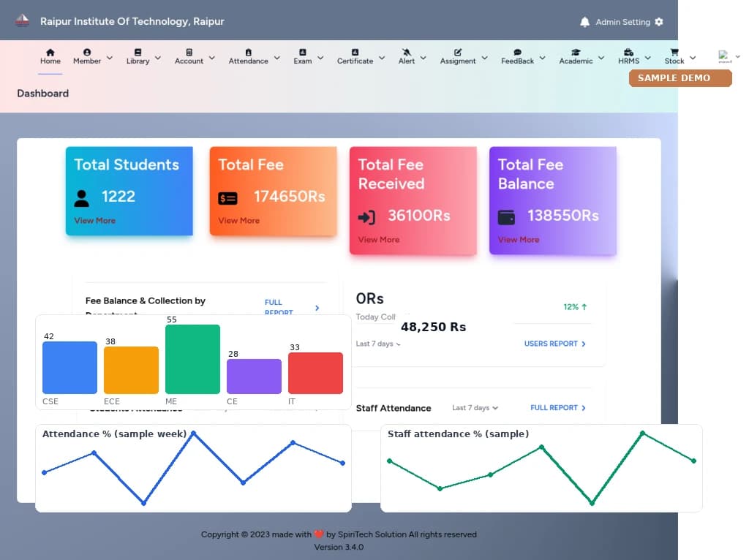The height and width of the screenshot is (560, 749).
Task: Click the blue attendance line chart
Action: coord(193,468)
